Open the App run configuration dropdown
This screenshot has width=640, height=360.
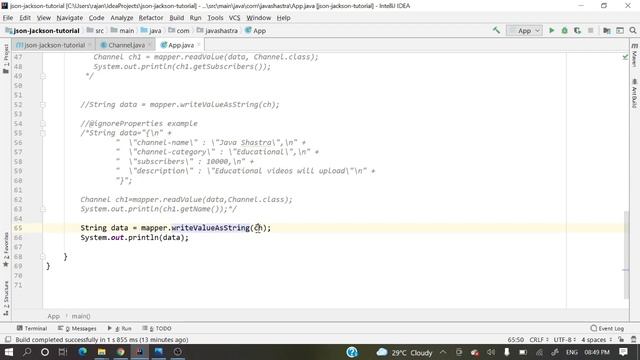(524, 30)
